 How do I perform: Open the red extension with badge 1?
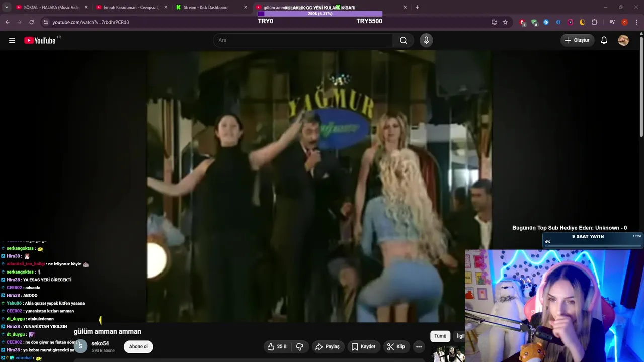(x=523, y=22)
